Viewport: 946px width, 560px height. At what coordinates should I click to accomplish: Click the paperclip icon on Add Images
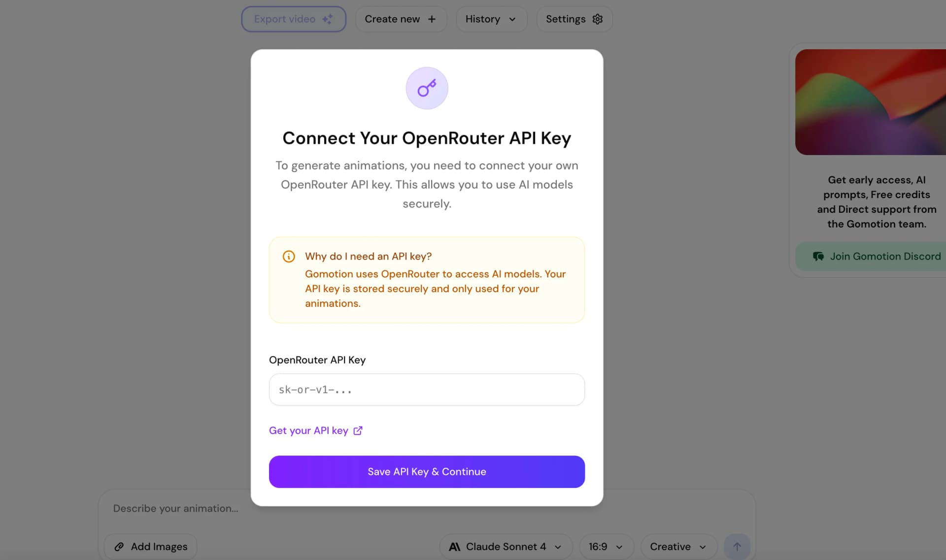pos(119,546)
